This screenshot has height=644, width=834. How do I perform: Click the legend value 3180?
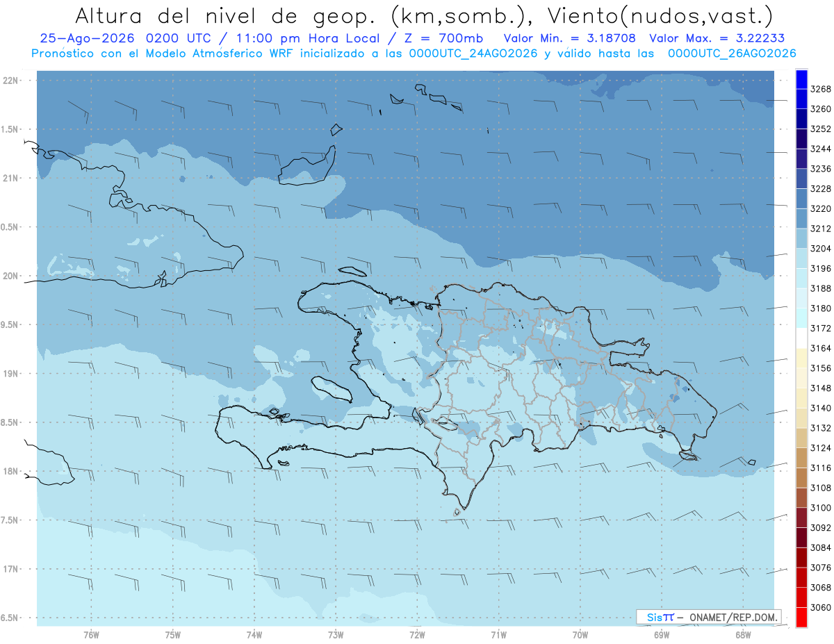tap(821, 308)
